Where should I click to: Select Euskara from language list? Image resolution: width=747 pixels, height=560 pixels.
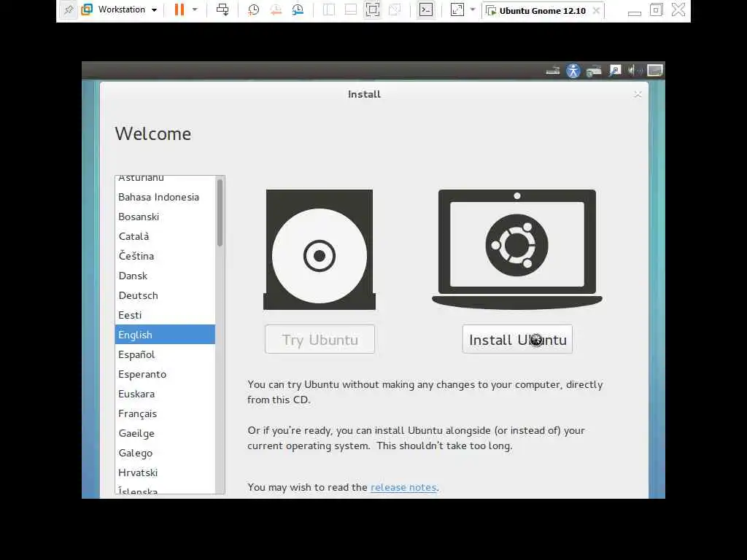(x=166, y=394)
